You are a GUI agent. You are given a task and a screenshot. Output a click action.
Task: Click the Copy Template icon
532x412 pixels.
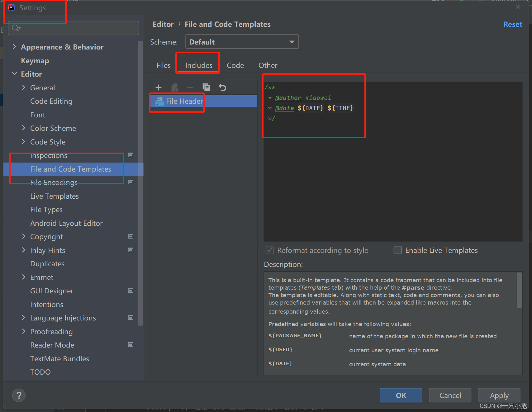(x=206, y=88)
